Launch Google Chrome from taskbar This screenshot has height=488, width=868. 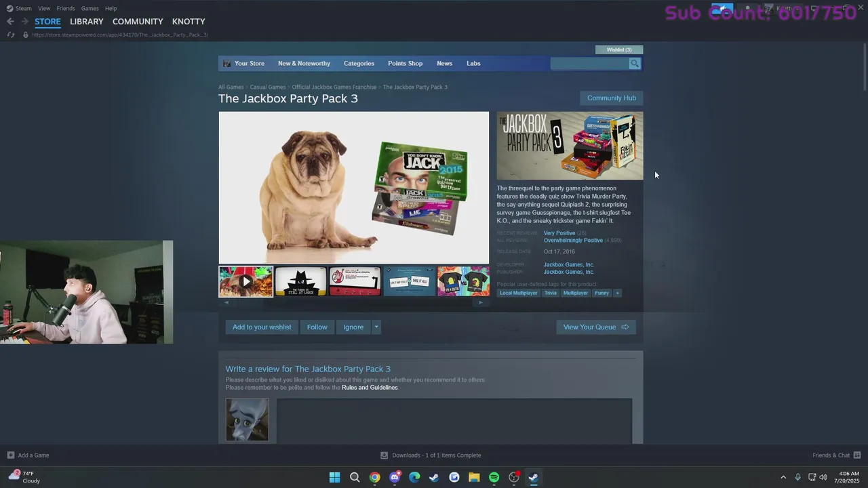[x=374, y=477]
